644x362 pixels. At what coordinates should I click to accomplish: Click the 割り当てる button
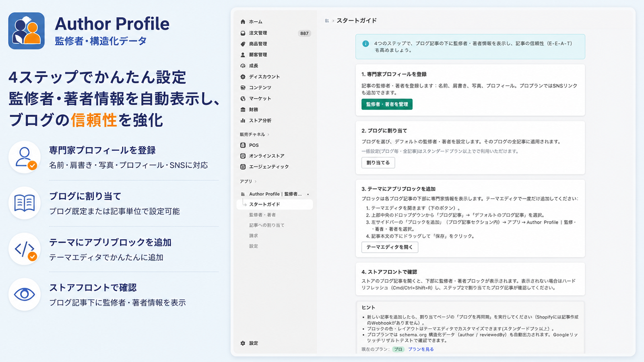click(x=378, y=163)
